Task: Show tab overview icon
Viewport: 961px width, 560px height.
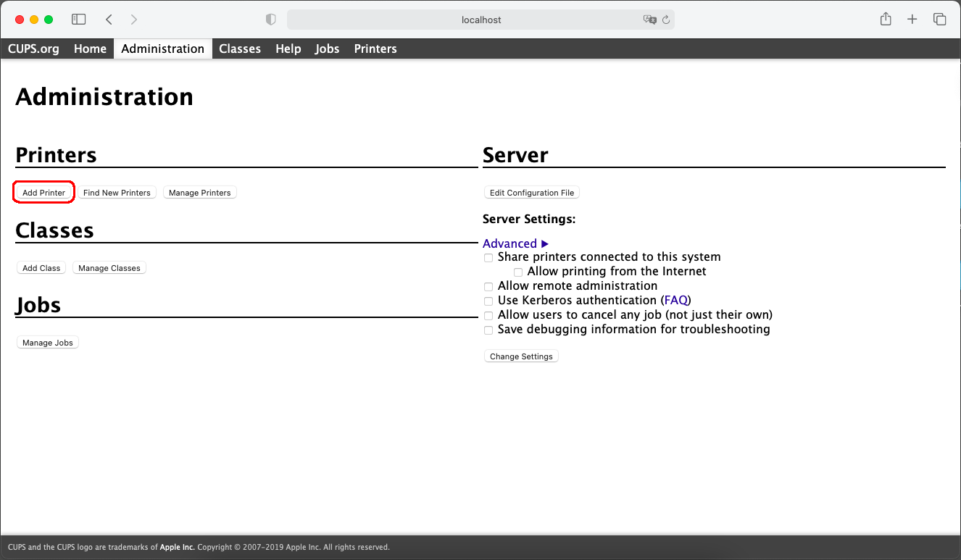Action: pos(939,20)
